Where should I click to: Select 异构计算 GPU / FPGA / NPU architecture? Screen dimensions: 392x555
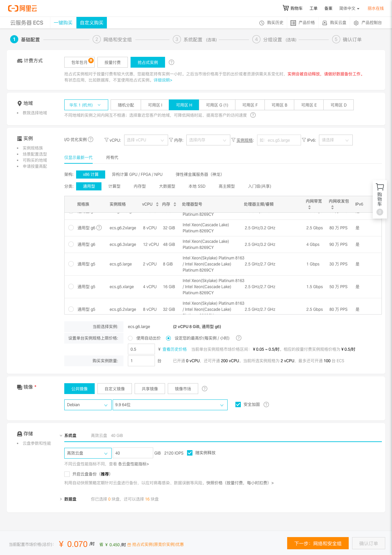[x=137, y=175]
